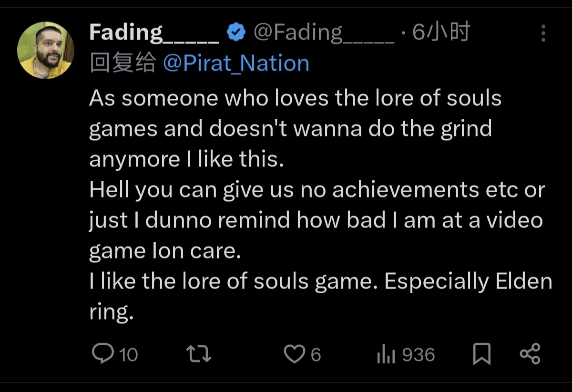Click the gray @Fading_____ handle
Viewport: 572px width, 392px height.
click(x=323, y=32)
